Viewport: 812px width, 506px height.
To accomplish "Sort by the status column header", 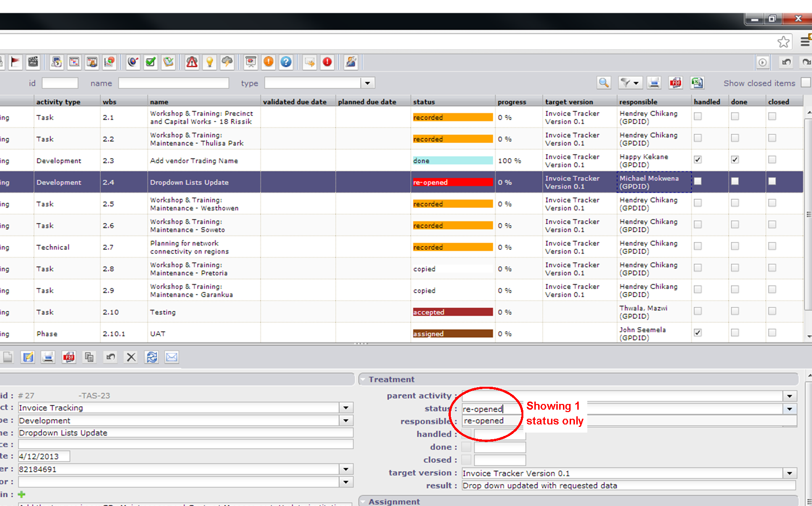I will pyautogui.click(x=424, y=102).
